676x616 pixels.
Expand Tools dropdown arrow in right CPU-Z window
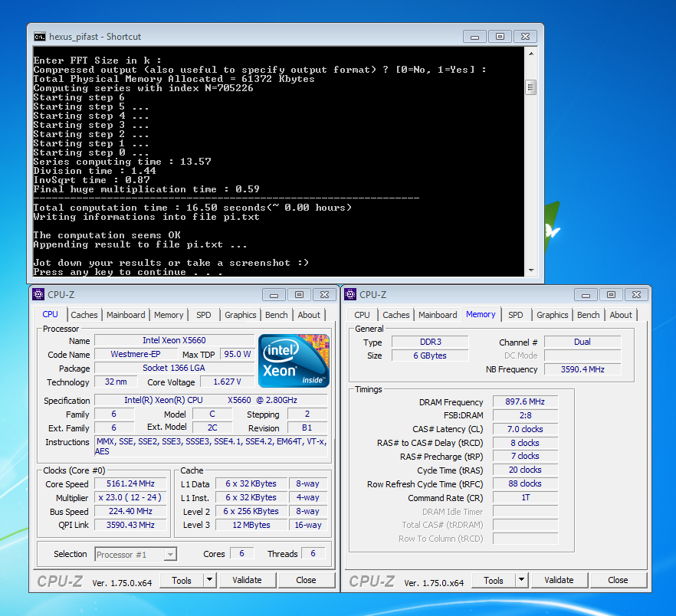coord(522,580)
